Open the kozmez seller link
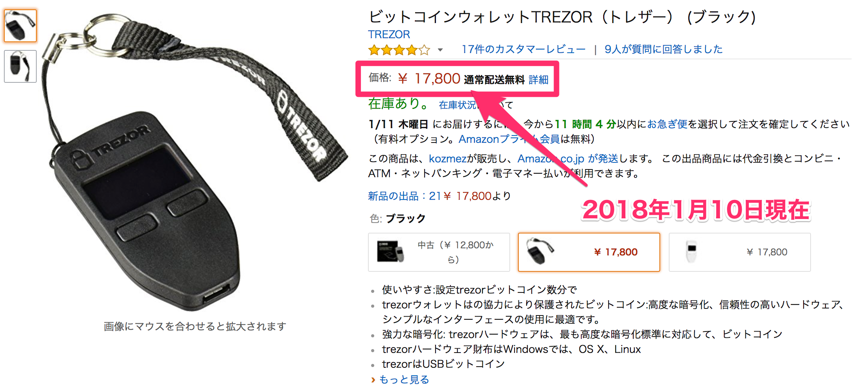 pos(448,159)
